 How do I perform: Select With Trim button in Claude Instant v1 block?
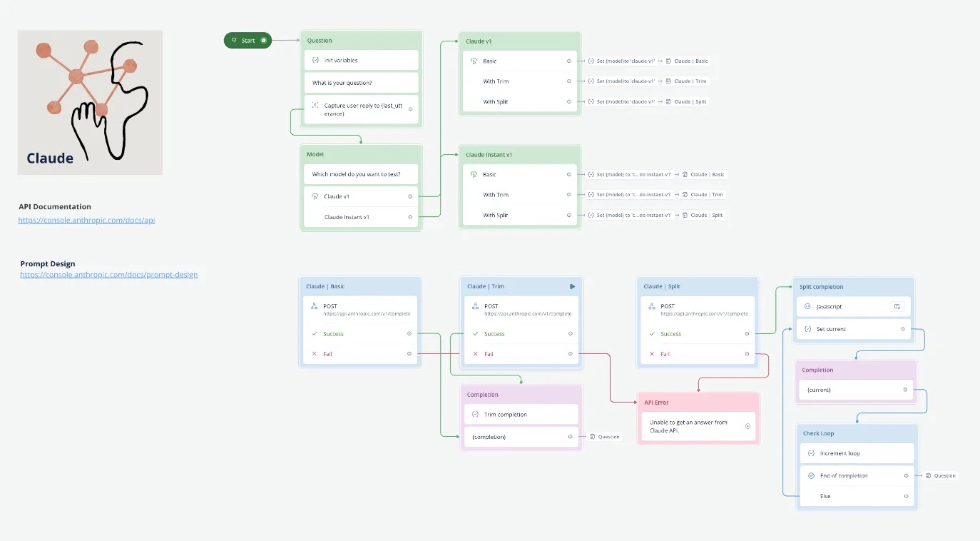pos(521,195)
